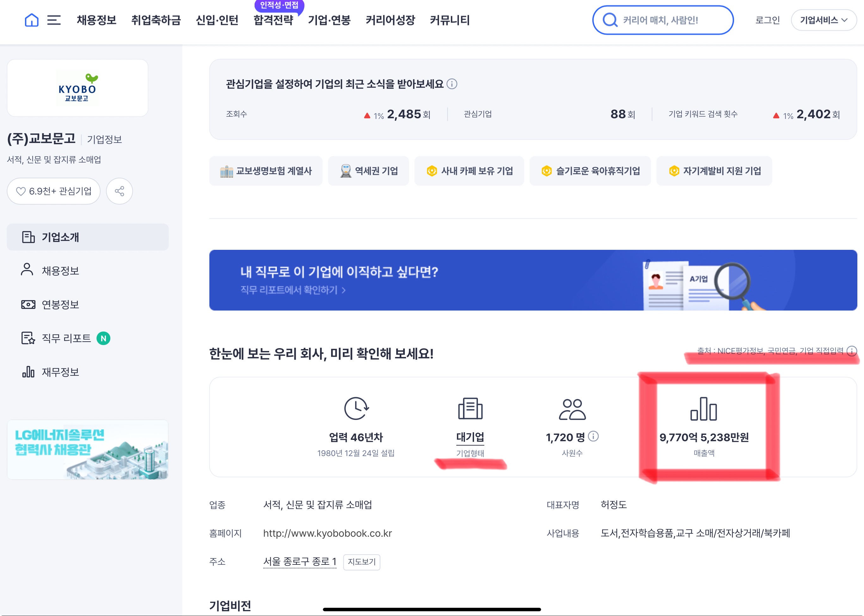
Task: Click info icon next to 출처 text
Action: coord(851,351)
